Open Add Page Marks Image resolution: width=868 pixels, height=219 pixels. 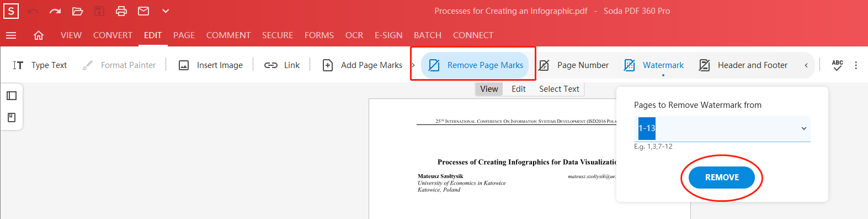point(363,65)
